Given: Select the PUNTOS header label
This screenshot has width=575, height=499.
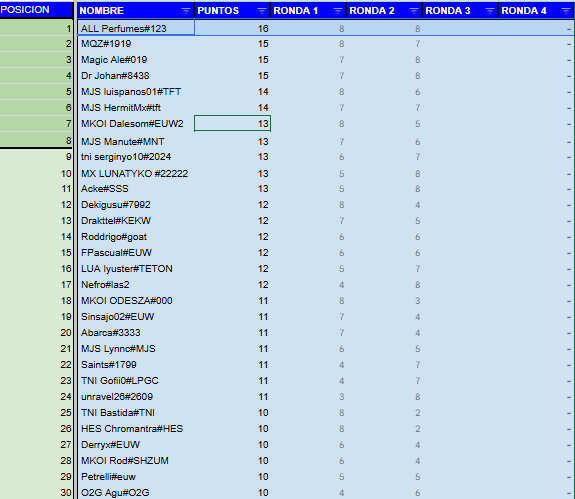Looking at the screenshot, I should pos(218,11).
